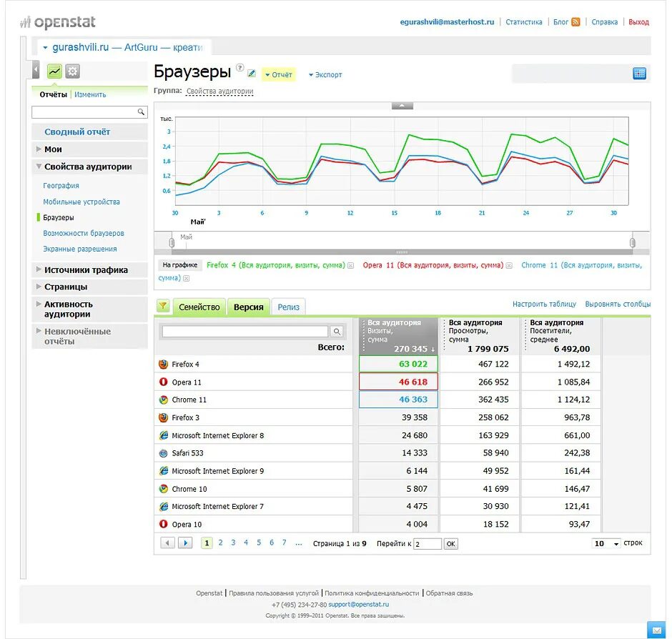Click the Opera 11 row icon

pos(163,382)
